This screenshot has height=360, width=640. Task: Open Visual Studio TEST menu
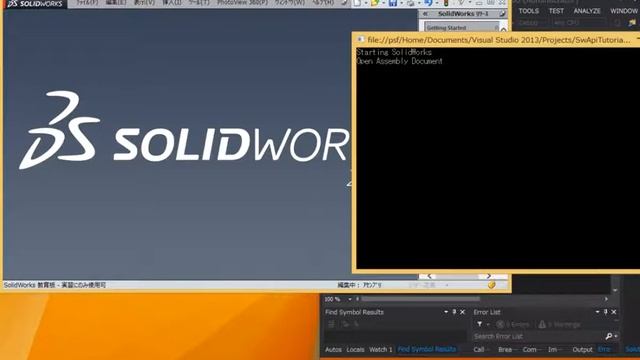pyautogui.click(x=556, y=11)
